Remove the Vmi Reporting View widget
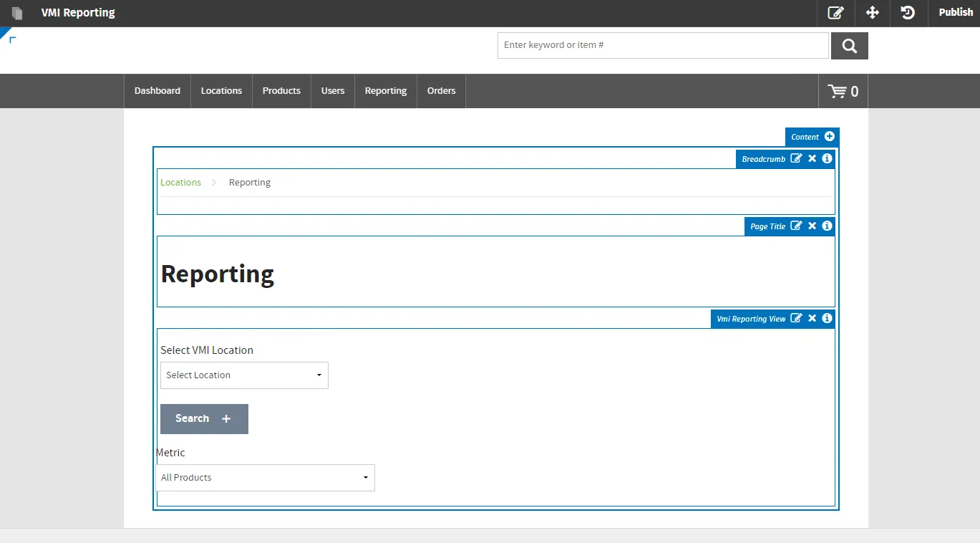980x543 pixels. coord(812,318)
